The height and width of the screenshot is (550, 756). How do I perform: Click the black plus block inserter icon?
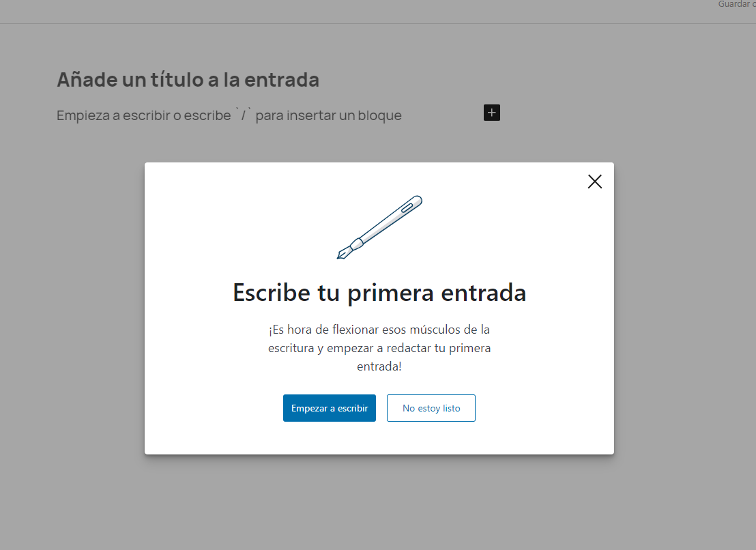click(492, 113)
